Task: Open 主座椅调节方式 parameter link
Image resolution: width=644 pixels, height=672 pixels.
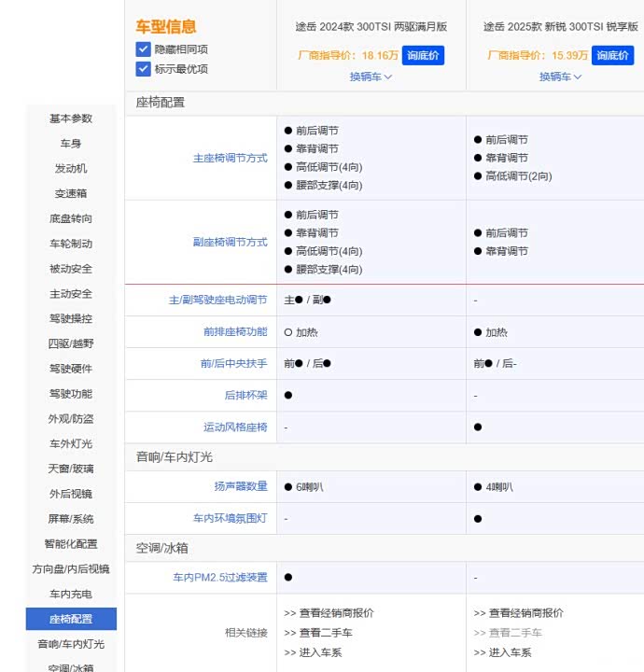Action: [230, 158]
